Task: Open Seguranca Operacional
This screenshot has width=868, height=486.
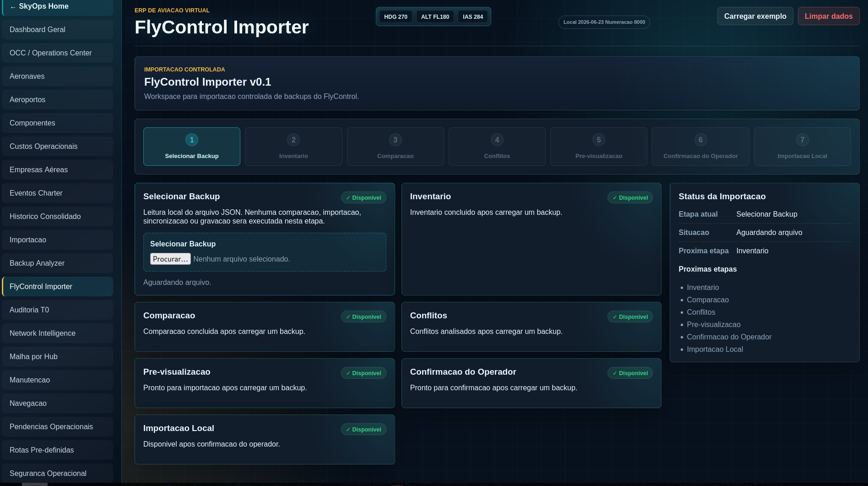Action: (58, 473)
